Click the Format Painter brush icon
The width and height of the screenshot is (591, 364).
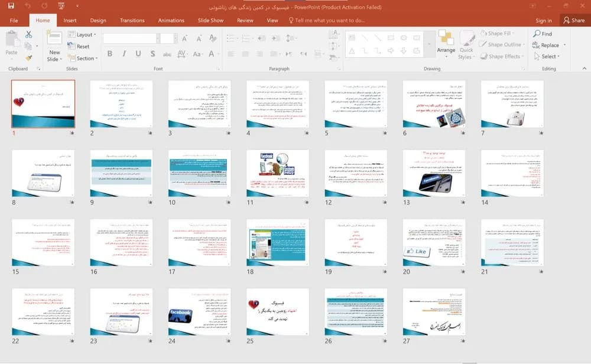pos(28,58)
